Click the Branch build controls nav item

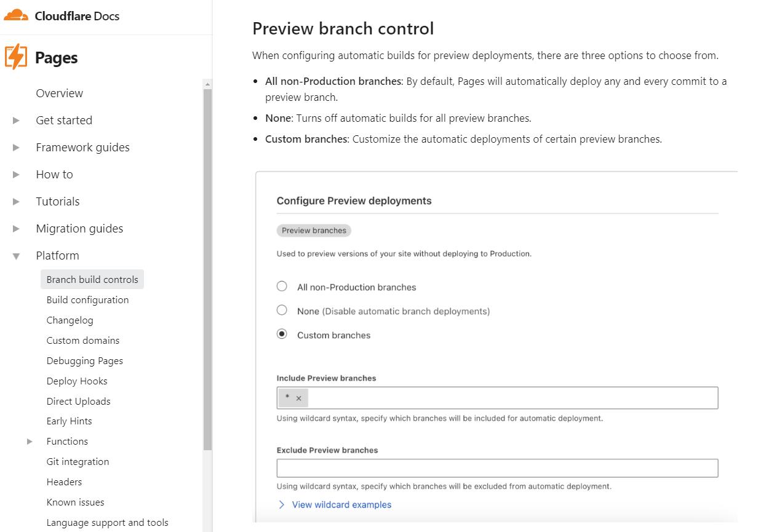tap(92, 279)
